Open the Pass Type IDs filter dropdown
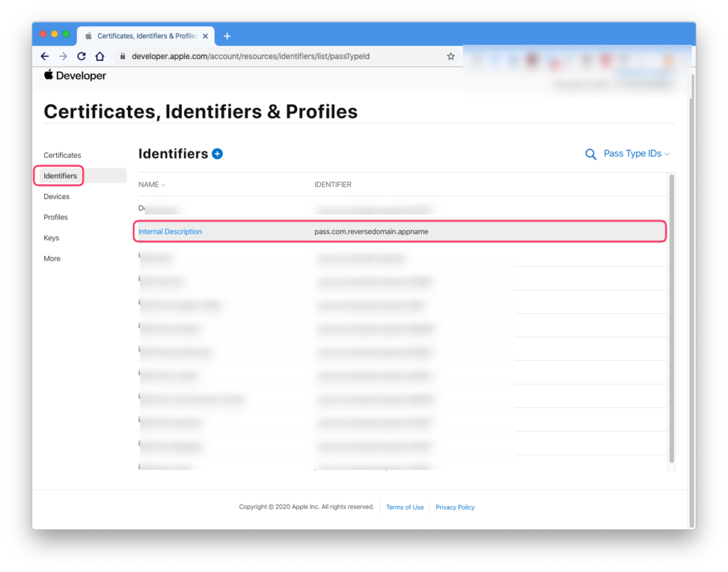This screenshot has height=572, width=728. [636, 153]
